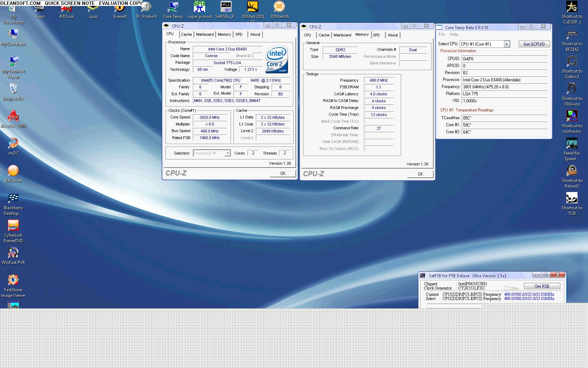The width and height of the screenshot is (588, 368).
Task: Switch to SPD tab in left CPU-Z
Action: tap(239, 34)
